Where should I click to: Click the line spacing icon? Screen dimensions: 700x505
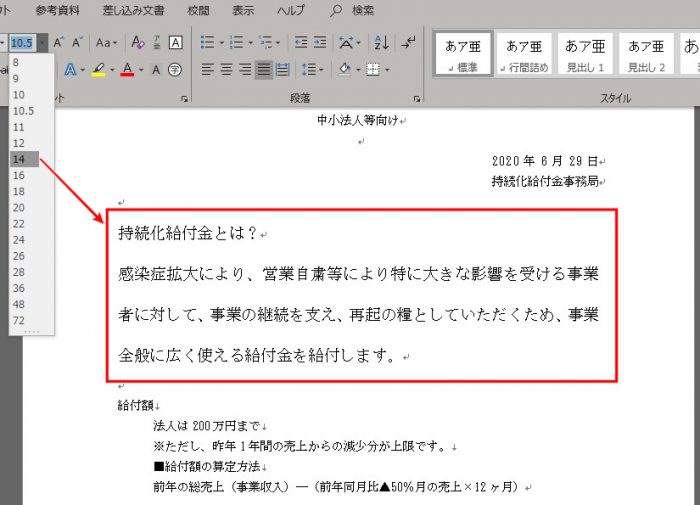[x=308, y=70]
